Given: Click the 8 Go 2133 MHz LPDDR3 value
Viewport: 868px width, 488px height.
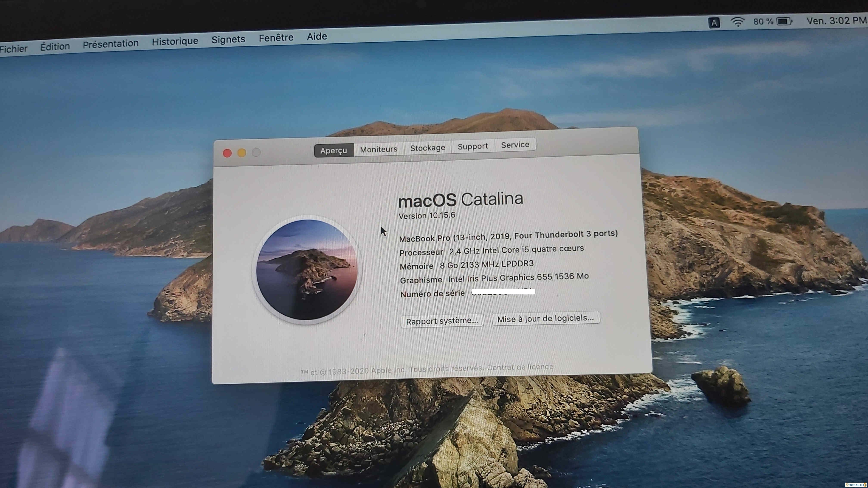Looking at the screenshot, I should click(x=487, y=264).
